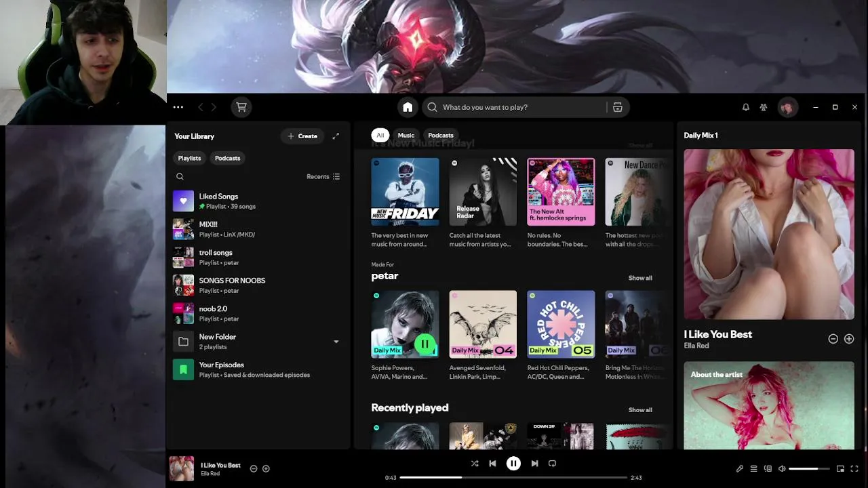Open Daily Mix 04 Avenged Sevenfold card

[x=483, y=335]
